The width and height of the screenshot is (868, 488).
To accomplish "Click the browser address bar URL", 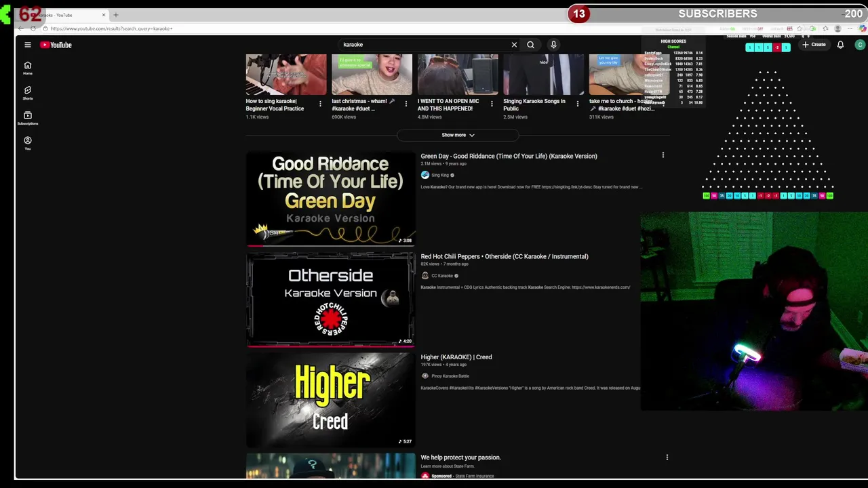I will click(x=112, y=28).
